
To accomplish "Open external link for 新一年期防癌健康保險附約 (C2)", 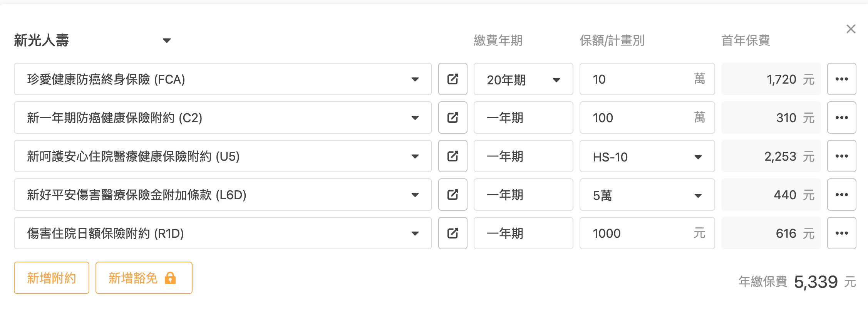I will click(x=452, y=118).
